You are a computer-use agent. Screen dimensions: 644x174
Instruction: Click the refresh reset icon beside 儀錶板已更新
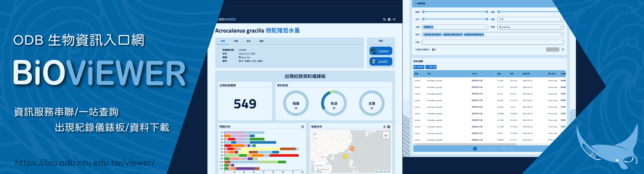pos(563,50)
